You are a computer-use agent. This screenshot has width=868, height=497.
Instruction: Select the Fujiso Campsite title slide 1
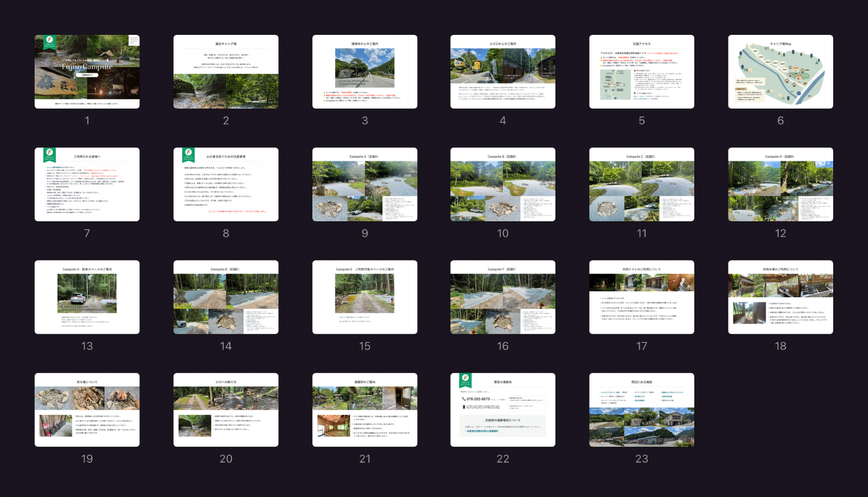(x=87, y=71)
